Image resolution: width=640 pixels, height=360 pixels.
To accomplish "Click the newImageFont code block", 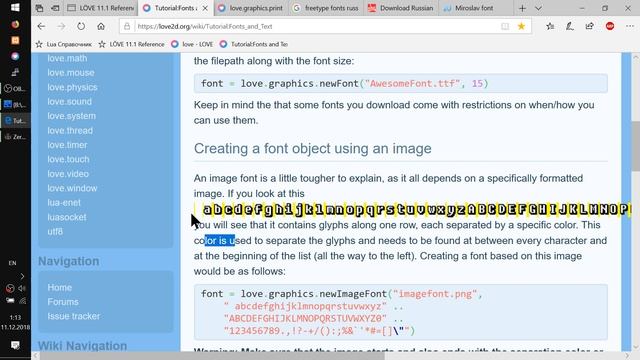I will coord(401,312).
